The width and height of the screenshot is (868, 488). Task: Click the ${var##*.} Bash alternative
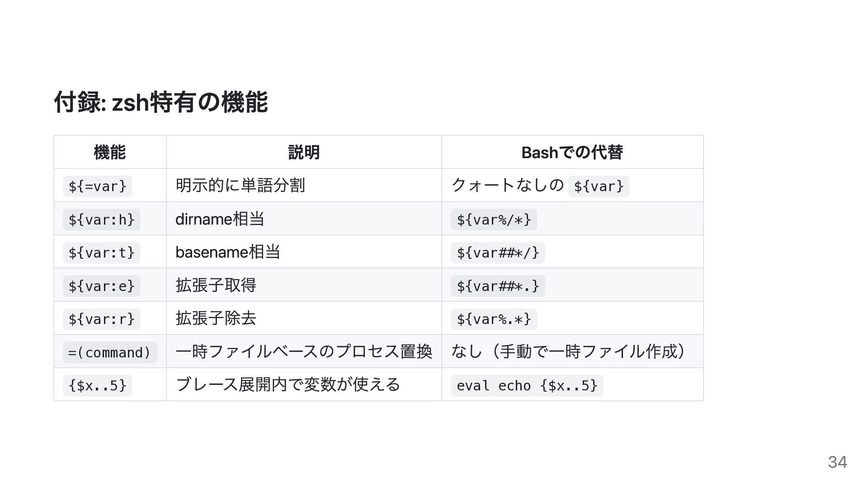click(x=498, y=286)
